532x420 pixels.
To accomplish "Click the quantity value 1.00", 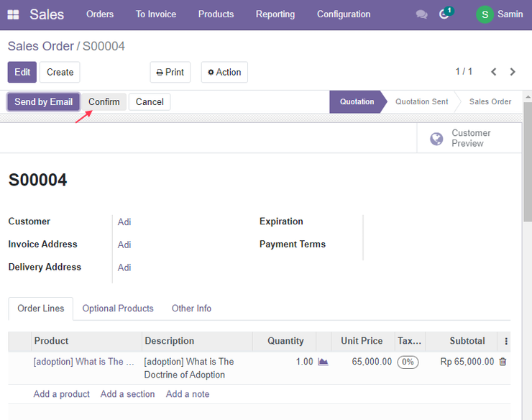I will (x=304, y=362).
